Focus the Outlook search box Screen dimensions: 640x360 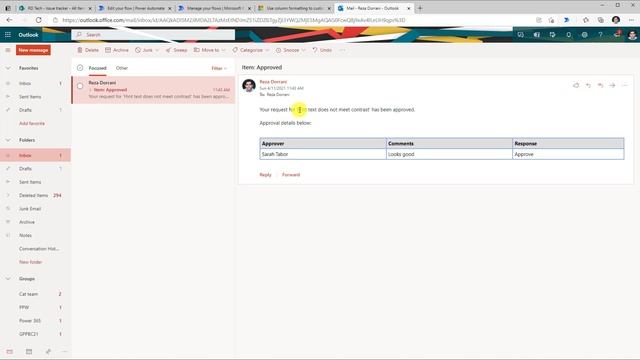pyautogui.click(x=153, y=35)
